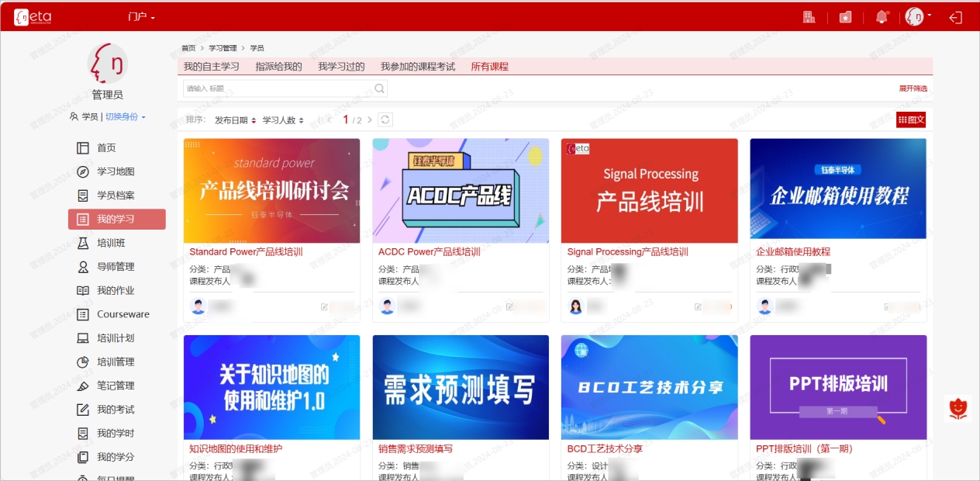Open the starred favorites folder icon
Image resolution: width=980 pixels, height=481 pixels.
[845, 17]
